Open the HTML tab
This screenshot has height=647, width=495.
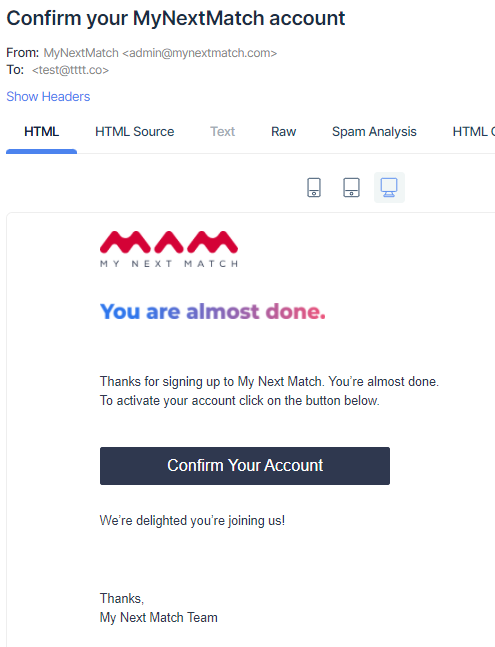(x=41, y=132)
